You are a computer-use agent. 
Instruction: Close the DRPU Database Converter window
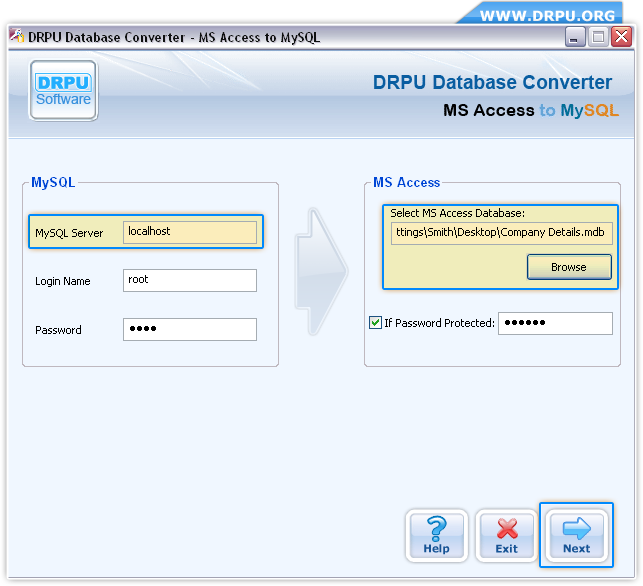pos(621,37)
